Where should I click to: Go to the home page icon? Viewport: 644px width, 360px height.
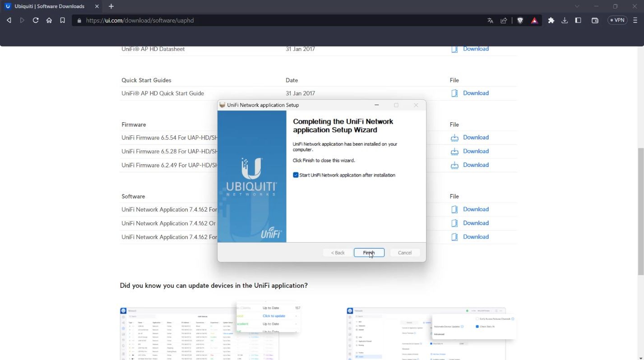tap(49, 20)
